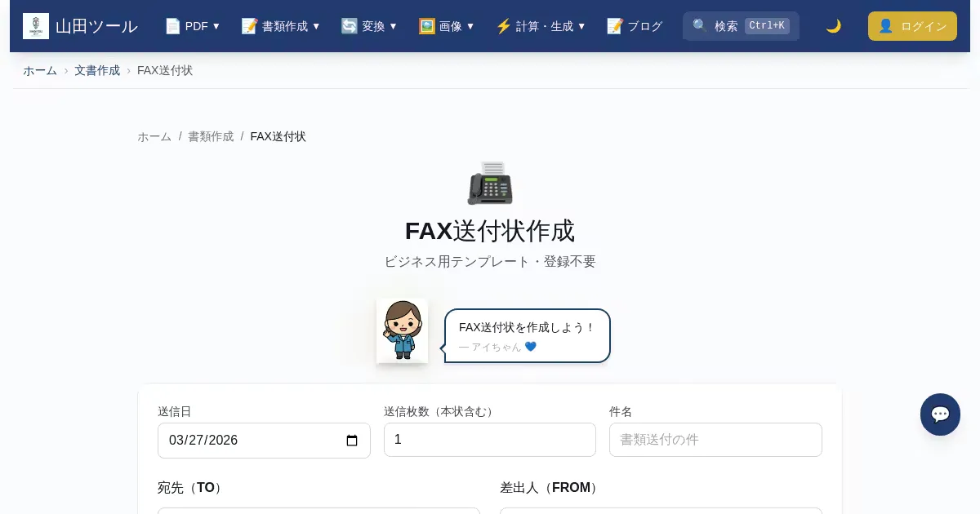980x514 pixels.
Task: Click the 山田ツール site name text
Action: point(96,26)
